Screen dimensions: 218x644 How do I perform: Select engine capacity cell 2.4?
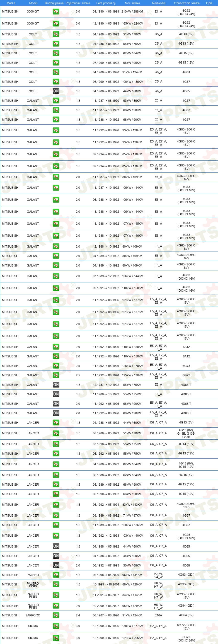[78, 615]
